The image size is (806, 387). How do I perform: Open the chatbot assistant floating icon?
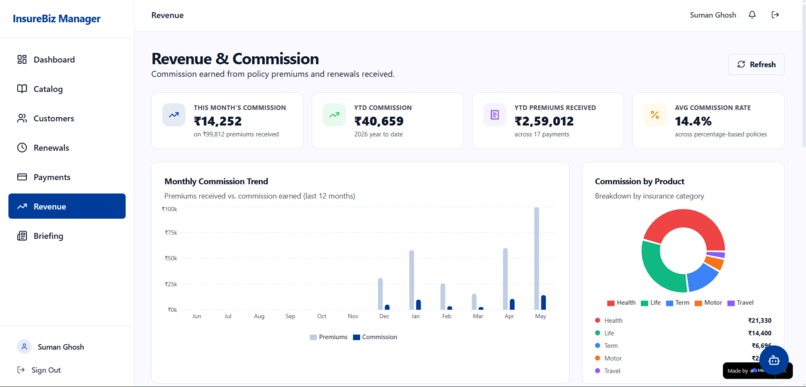pyautogui.click(x=774, y=360)
